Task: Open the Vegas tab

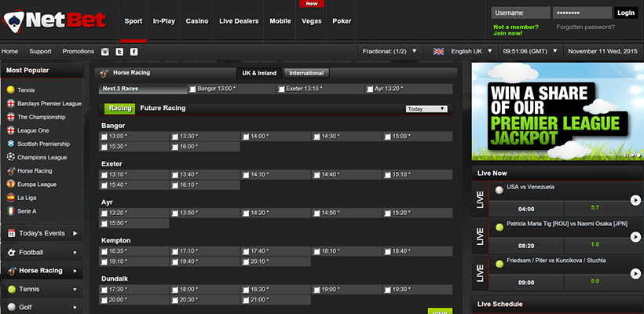Action: pos(312,21)
